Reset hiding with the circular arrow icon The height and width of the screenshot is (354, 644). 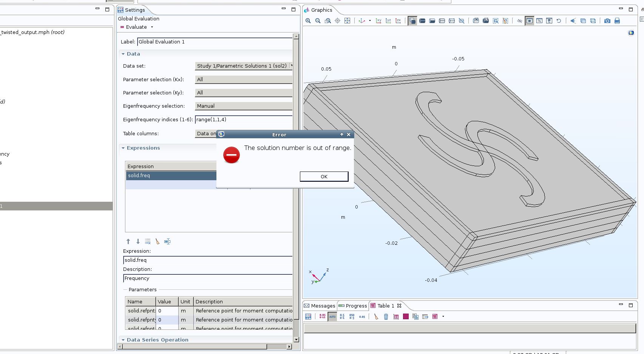tap(559, 21)
